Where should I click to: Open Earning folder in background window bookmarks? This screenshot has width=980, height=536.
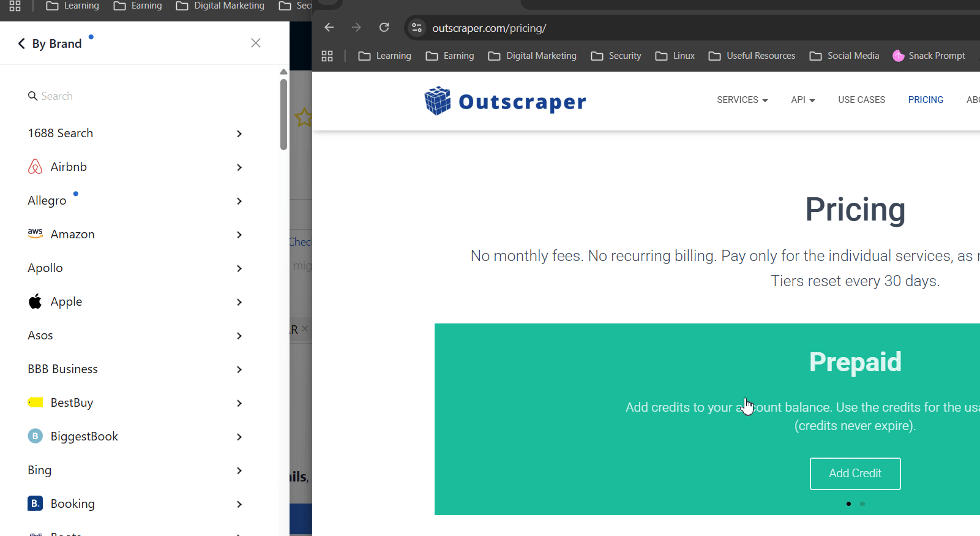(138, 6)
